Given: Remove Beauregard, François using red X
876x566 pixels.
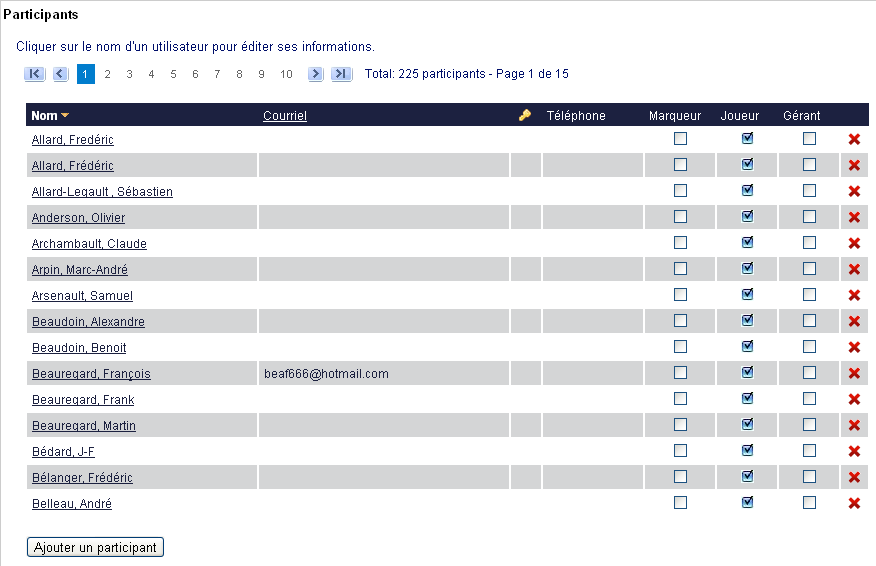Looking at the screenshot, I should point(854,373).
